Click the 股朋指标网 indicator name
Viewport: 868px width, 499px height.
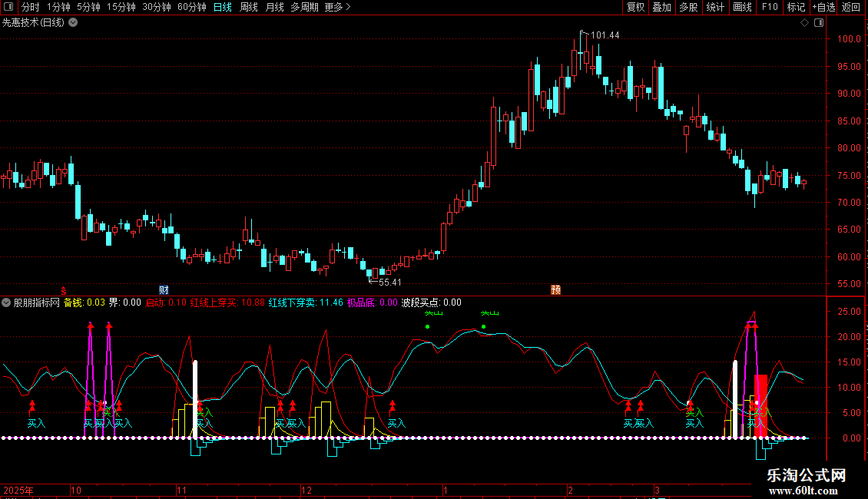point(37,302)
